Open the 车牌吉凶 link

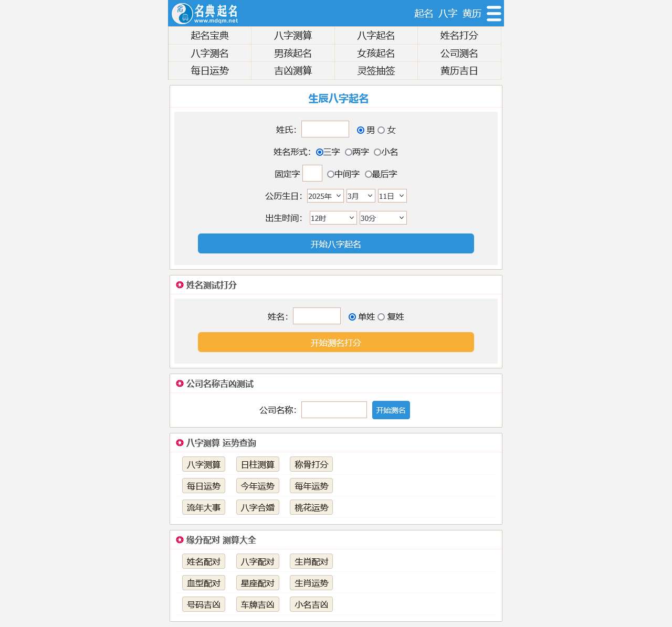[258, 604]
